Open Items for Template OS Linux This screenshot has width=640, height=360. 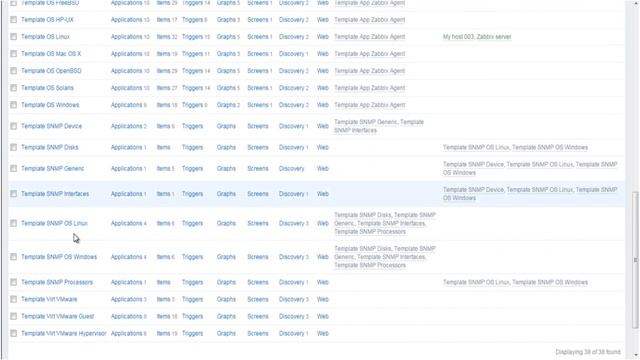163,37
